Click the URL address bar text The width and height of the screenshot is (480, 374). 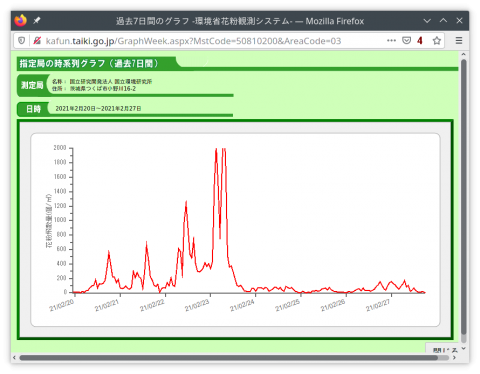coord(193,41)
